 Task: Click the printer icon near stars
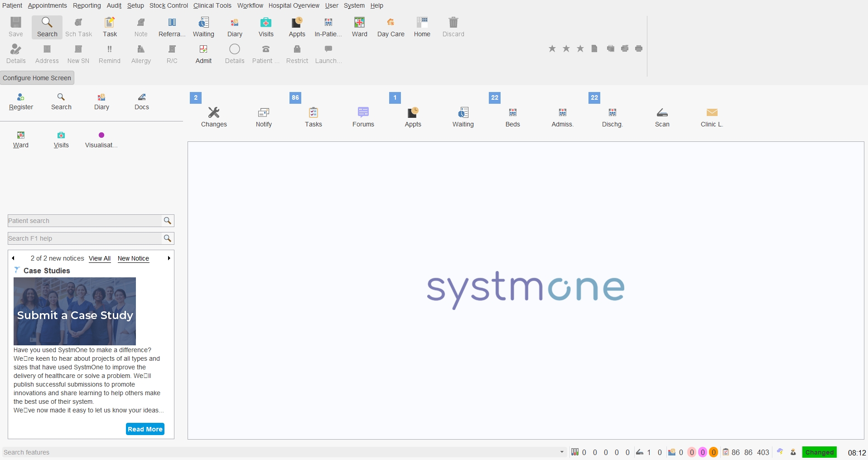(x=639, y=48)
